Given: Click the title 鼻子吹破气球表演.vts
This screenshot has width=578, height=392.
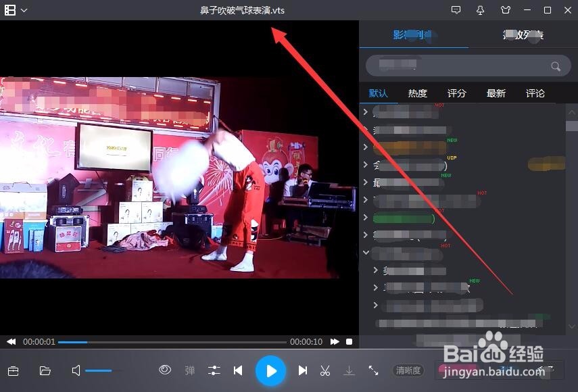Looking at the screenshot, I should tap(242, 10).
